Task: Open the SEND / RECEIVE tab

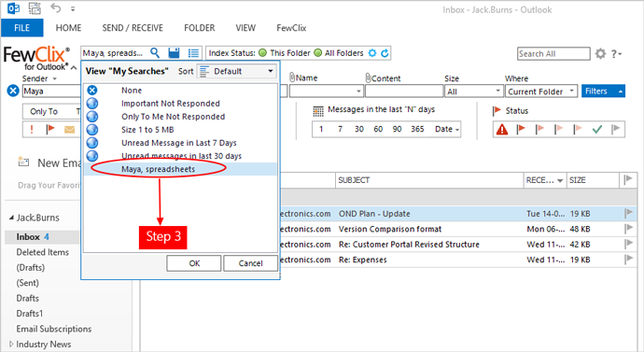Action: tap(133, 28)
